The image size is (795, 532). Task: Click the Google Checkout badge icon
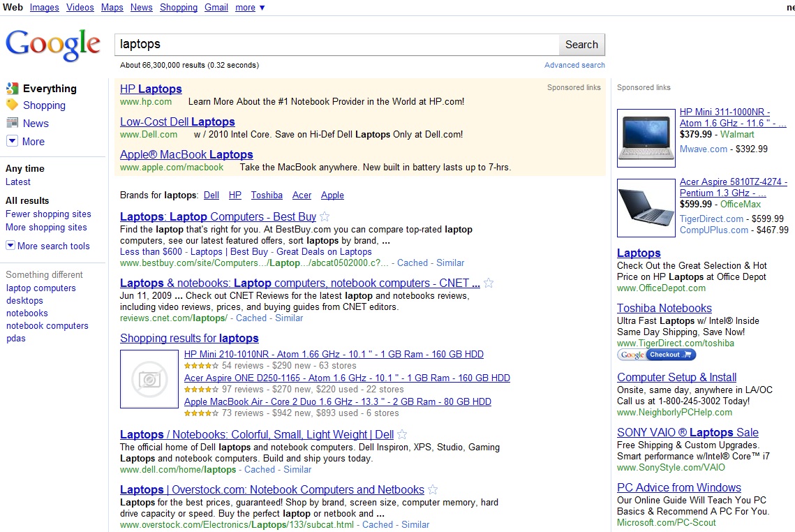pyautogui.click(x=656, y=355)
